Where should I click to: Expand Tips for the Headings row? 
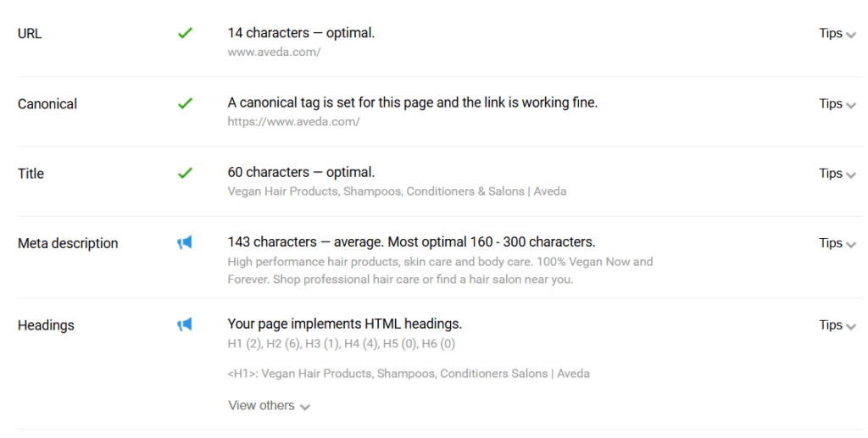click(x=837, y=324)
